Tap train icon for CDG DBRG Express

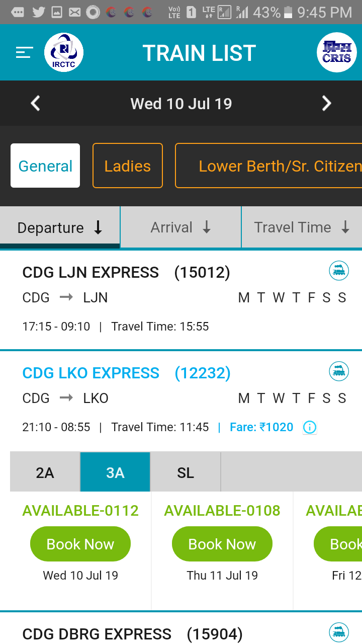pyautogui.click(x=339, y=632)
